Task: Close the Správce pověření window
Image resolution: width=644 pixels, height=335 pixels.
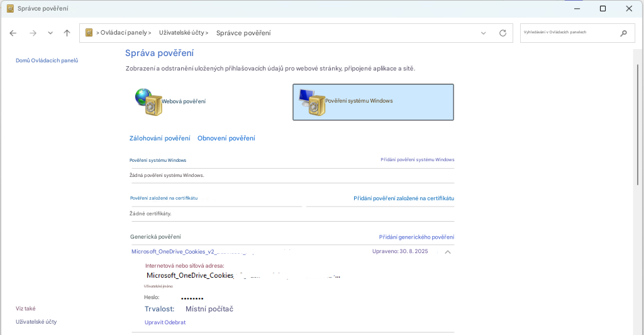Action: pos(629,9)
